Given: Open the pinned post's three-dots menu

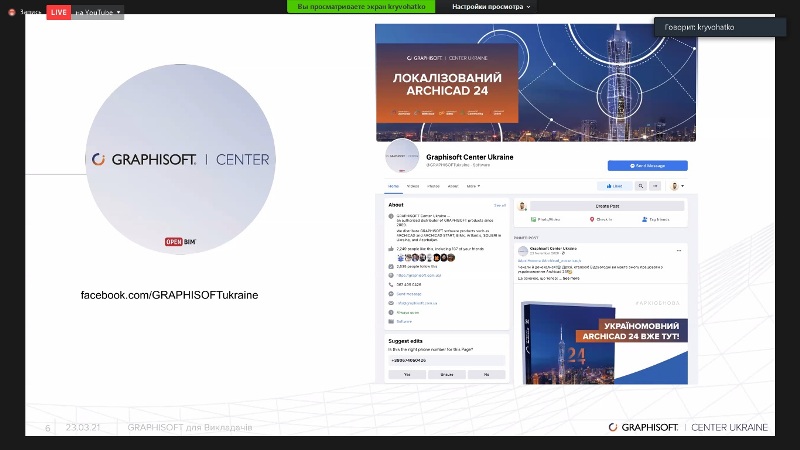Looking at the screenshot, I should pos(679,251).
